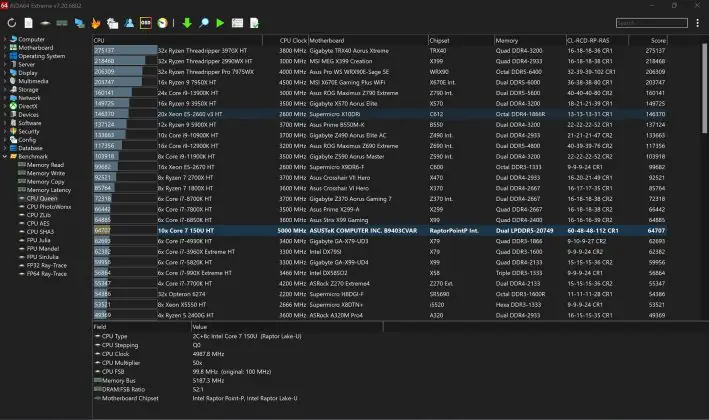Click the Field column header
Image resolution: width=709 pixels, height=420 pixels.
point(142,326)
